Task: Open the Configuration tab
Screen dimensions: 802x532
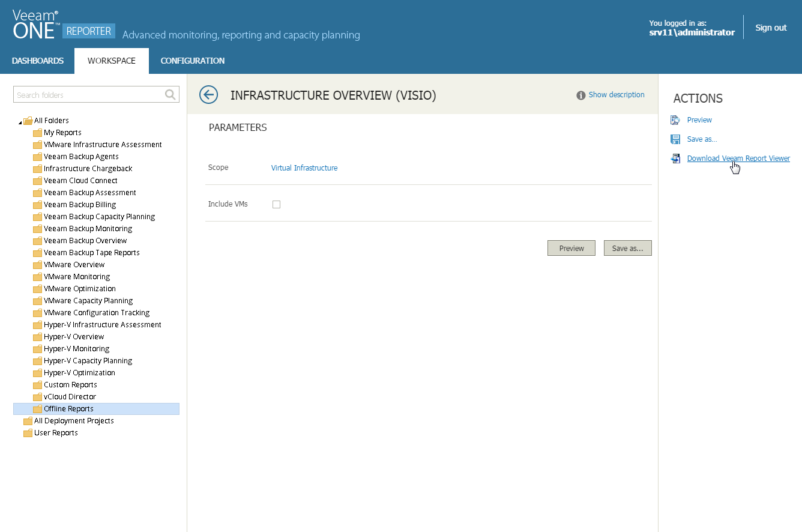Action: (193, 61)
